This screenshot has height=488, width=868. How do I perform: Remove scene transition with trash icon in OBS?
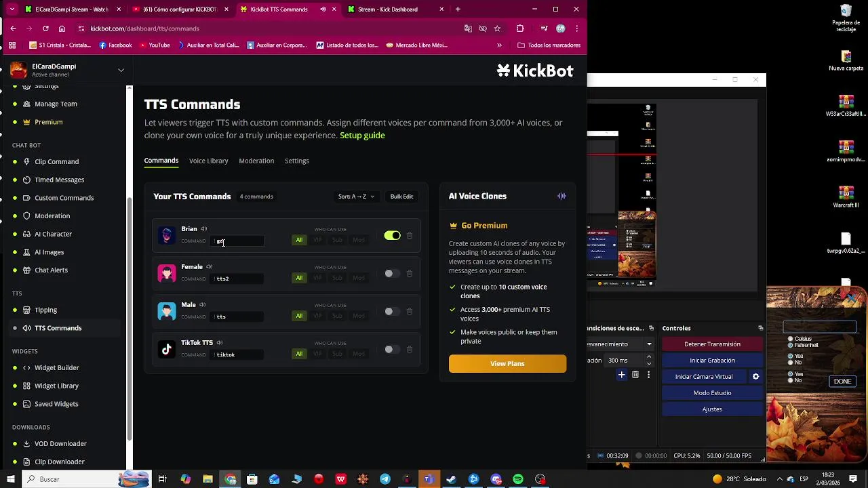pos(635,375)
